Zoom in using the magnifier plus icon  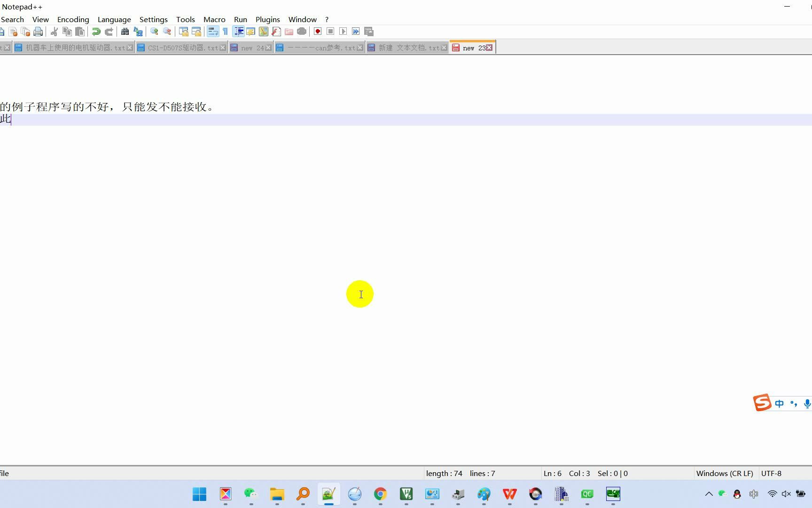tap(154, 31)
